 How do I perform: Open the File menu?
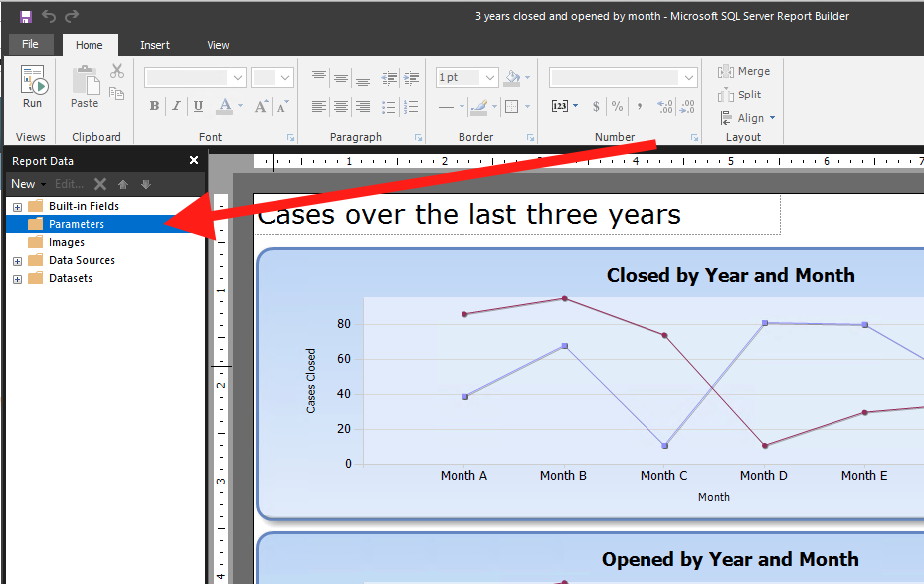coord(30,45)
